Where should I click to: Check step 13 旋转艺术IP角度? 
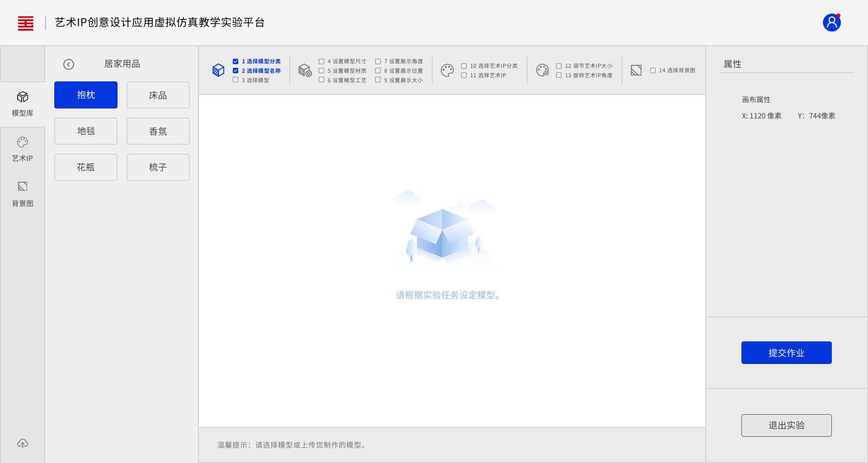point(559,76)
